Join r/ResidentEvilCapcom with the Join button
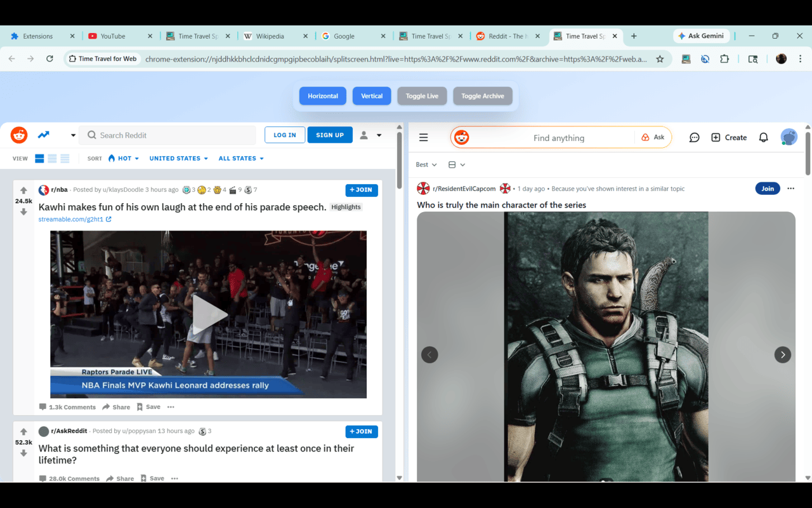Viewport: 812px width, 508px height. coord(768,189)
